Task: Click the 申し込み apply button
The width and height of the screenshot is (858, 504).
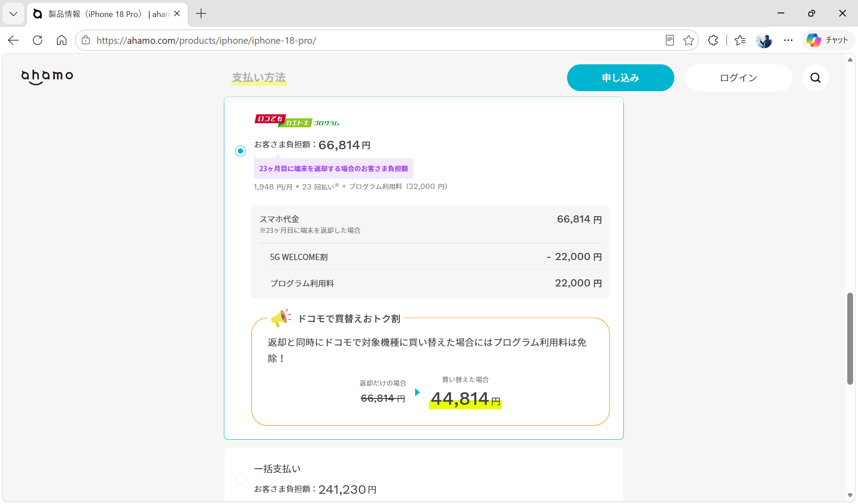Action: click(x=620, y=78)
